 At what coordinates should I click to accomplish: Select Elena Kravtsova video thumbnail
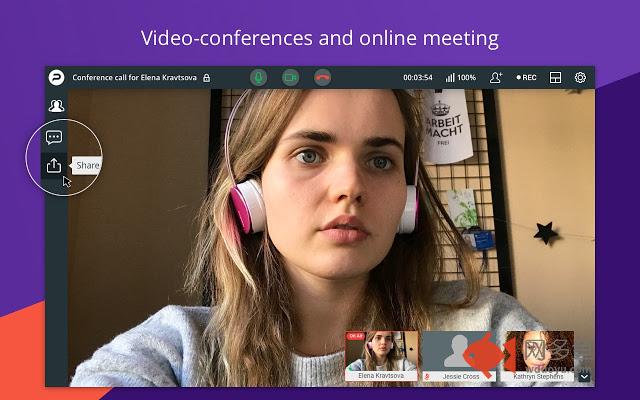pos(381,356)
